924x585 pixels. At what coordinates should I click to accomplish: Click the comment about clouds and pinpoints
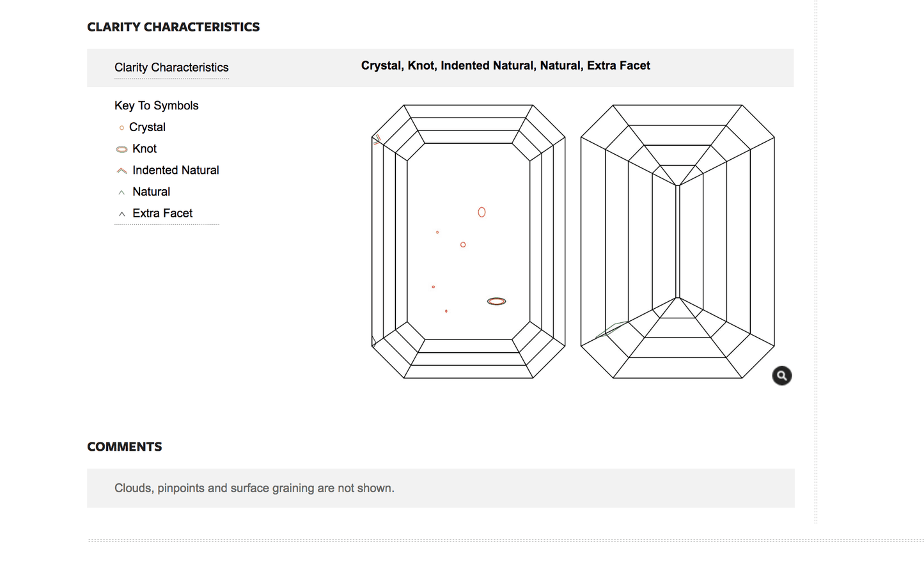click(x=254, y=488)
